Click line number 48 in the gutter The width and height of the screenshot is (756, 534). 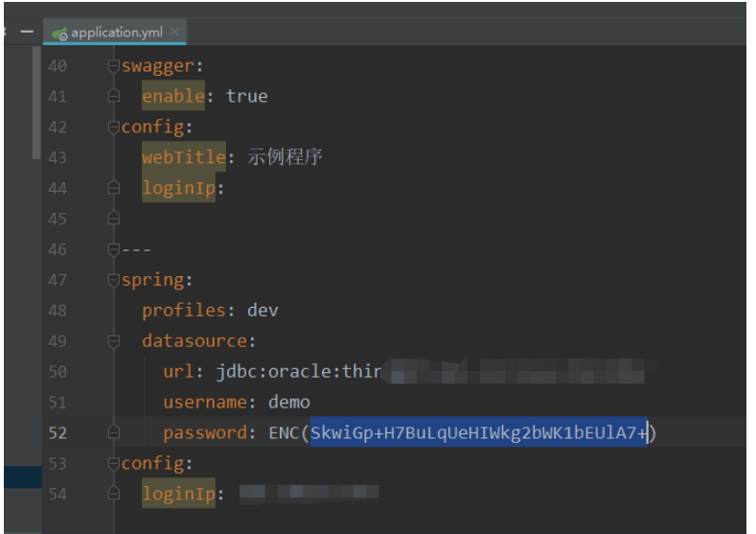click(57, 311)
